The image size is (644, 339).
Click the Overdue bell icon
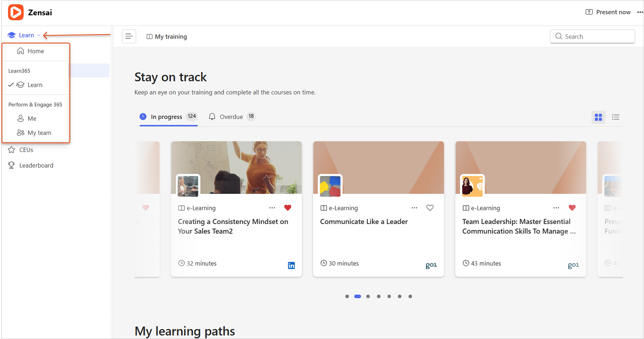pyautogui.click(x=212, y=117)
